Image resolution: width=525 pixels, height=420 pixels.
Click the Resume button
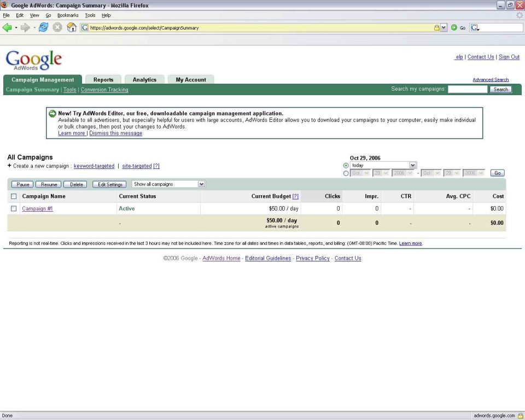pyautogui.click(x=49, y=184)
